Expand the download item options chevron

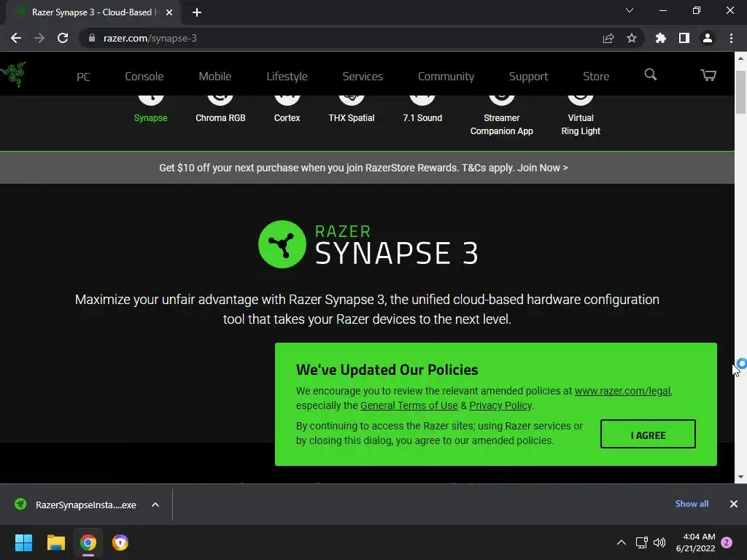pyautogui.click(x=155, y=505)
